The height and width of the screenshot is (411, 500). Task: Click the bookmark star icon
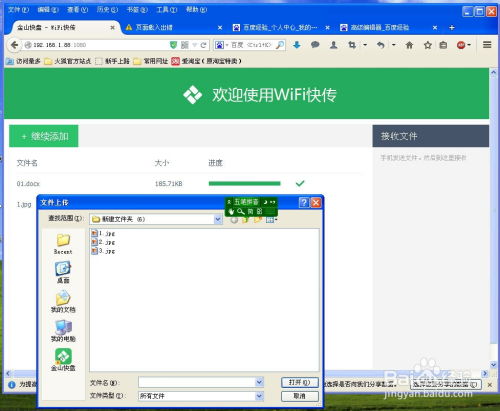coord(428,45)
